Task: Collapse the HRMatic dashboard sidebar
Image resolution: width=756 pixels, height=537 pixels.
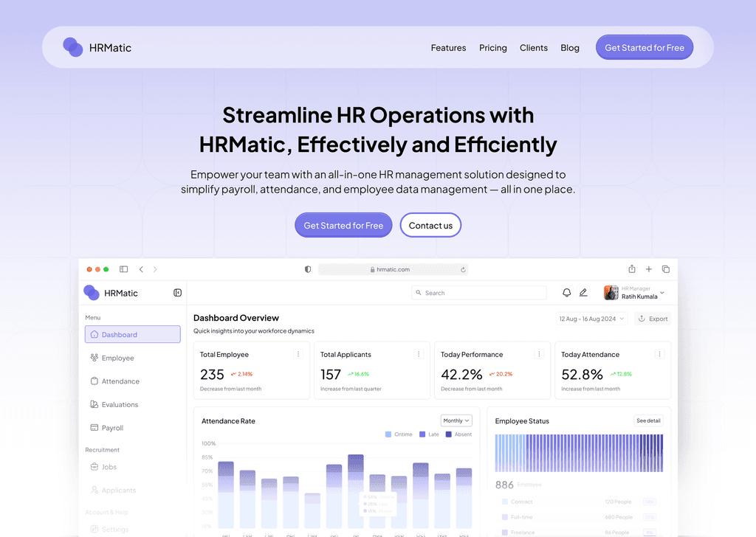Action: pos(177,293)
